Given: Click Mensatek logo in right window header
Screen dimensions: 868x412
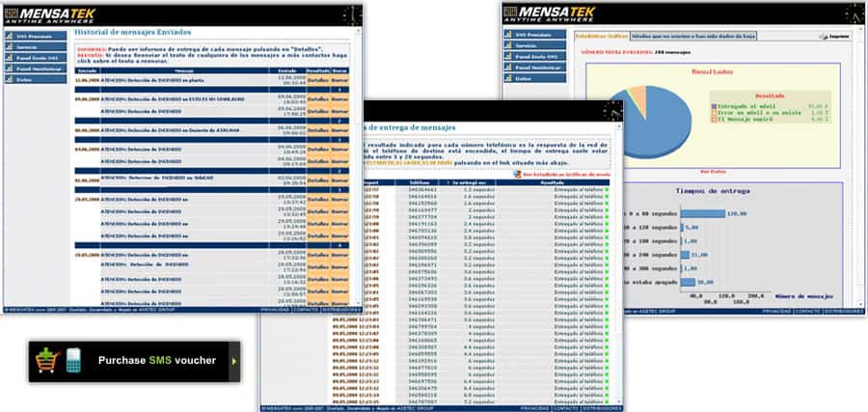Looking at the screenshot, I should [549, 14].
